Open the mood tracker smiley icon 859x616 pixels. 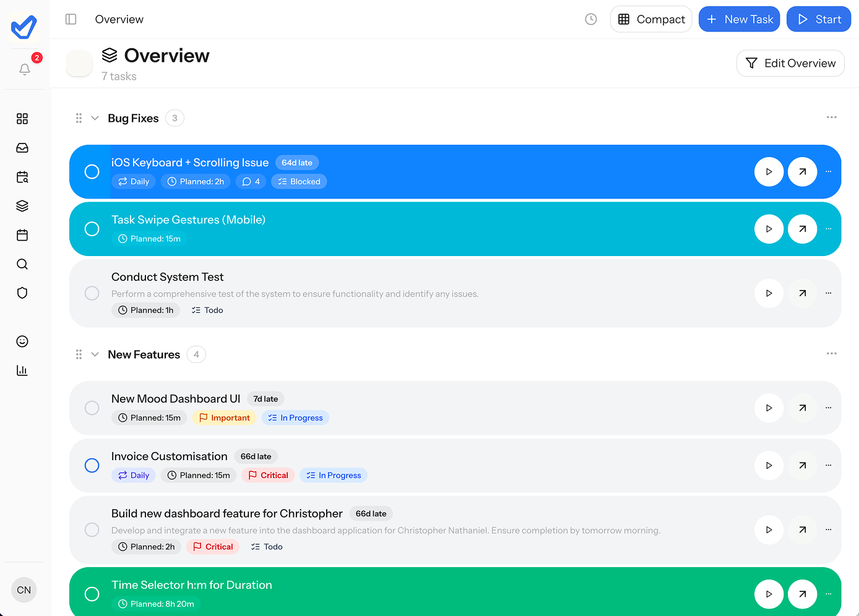[x=22, y=341]
